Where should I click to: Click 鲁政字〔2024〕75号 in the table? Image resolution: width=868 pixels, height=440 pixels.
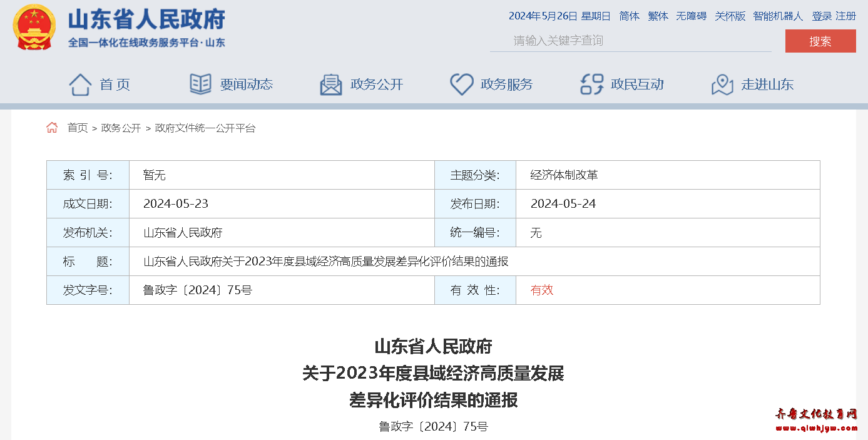click(x=198, y=290)
